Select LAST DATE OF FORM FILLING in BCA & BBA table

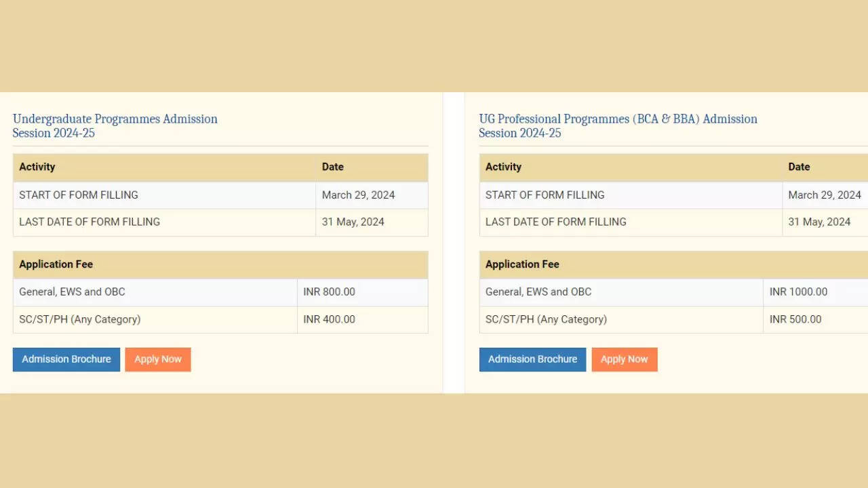pyautogui.click(x=556, y=222)
